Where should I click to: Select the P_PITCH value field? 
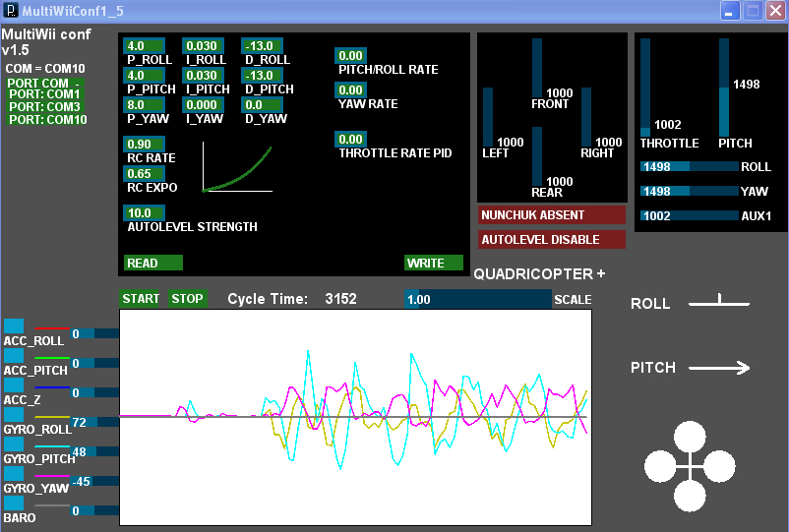pyautogui.click(x=144, y=76)
